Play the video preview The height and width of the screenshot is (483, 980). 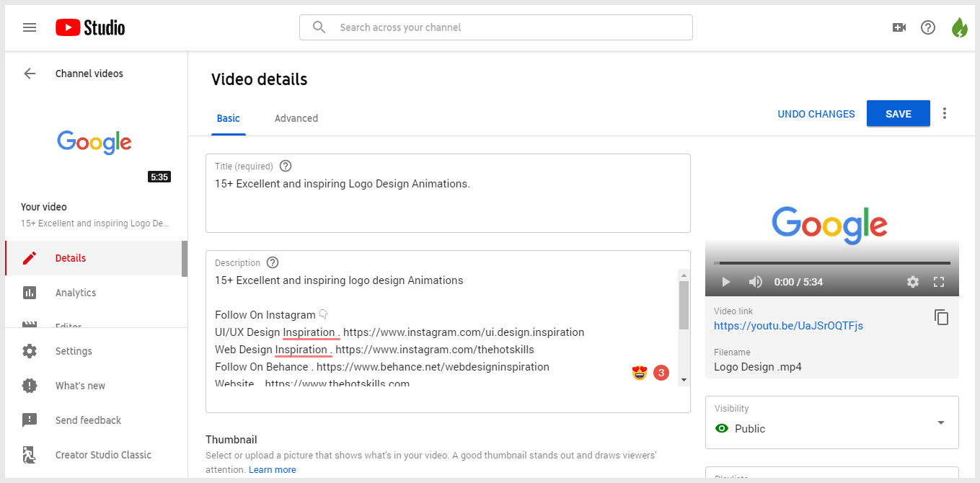pos(726,282)
